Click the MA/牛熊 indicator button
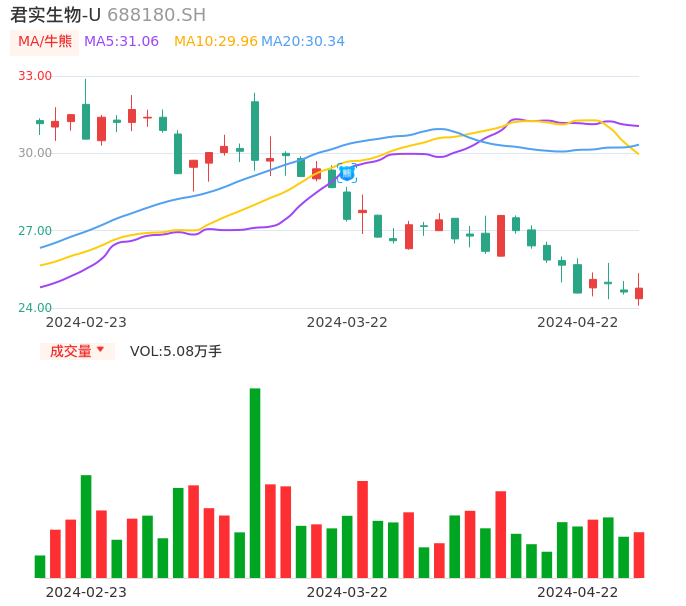686x606 pixels. tap(45, 42)
